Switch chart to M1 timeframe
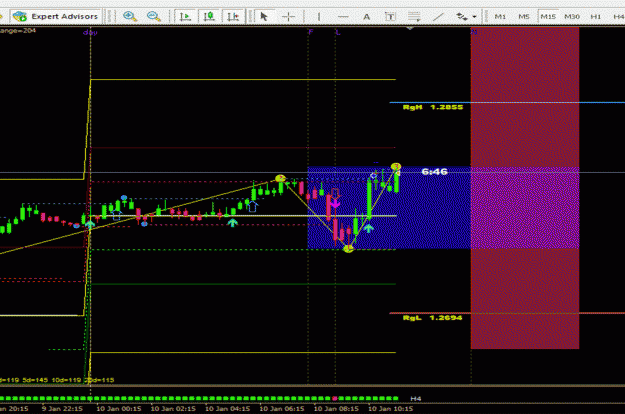The height and width of the screenshot is (414, 625). (500, 17)
